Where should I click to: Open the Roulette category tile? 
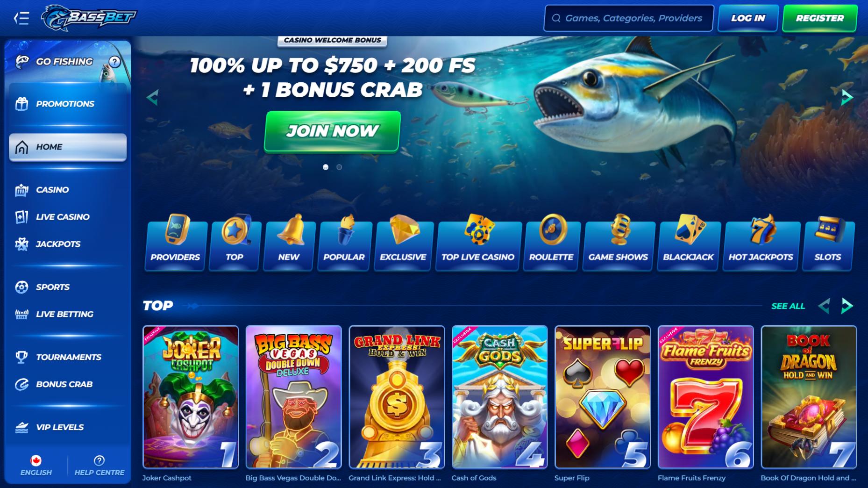point(551,243)
